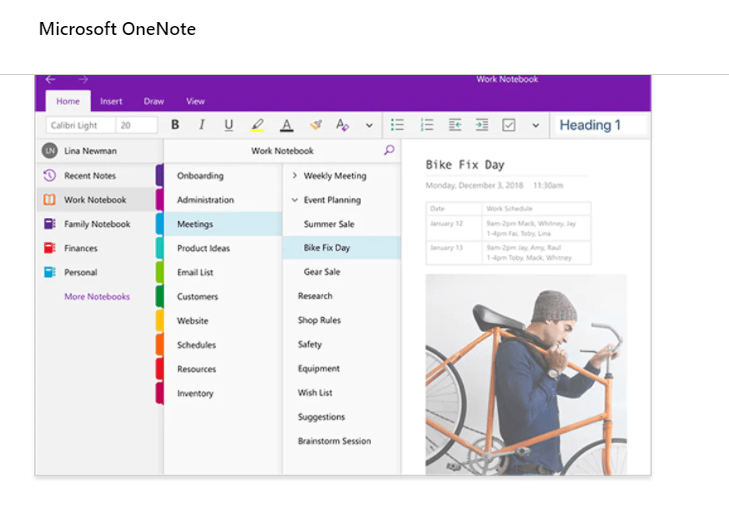Screen dimensions: 729x527
Task: Open the Customers section
Action: pyautogui.click(x=222, y=296)
